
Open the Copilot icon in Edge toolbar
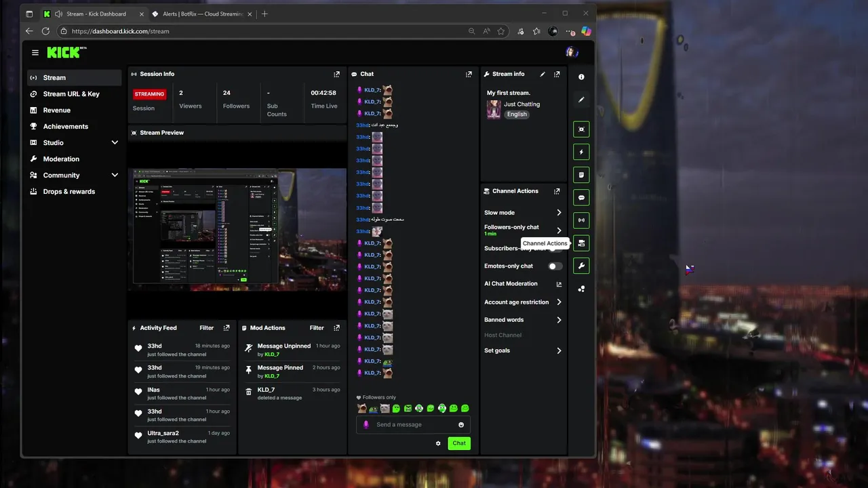586,31
